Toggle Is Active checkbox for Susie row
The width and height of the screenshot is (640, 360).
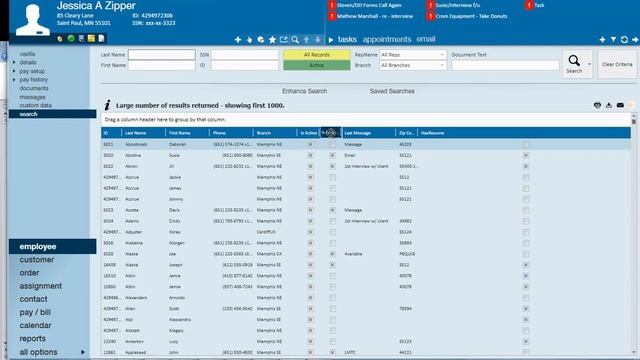(310, 156)
